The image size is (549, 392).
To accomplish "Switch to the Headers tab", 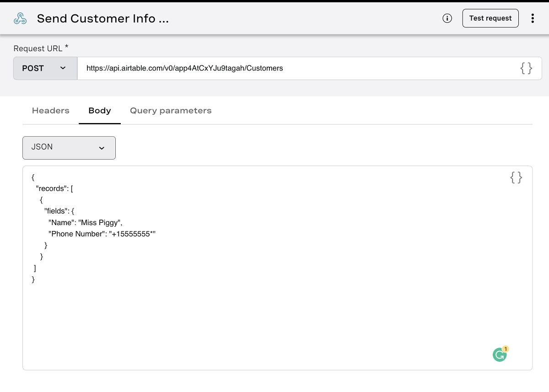I will click(51, 110).
